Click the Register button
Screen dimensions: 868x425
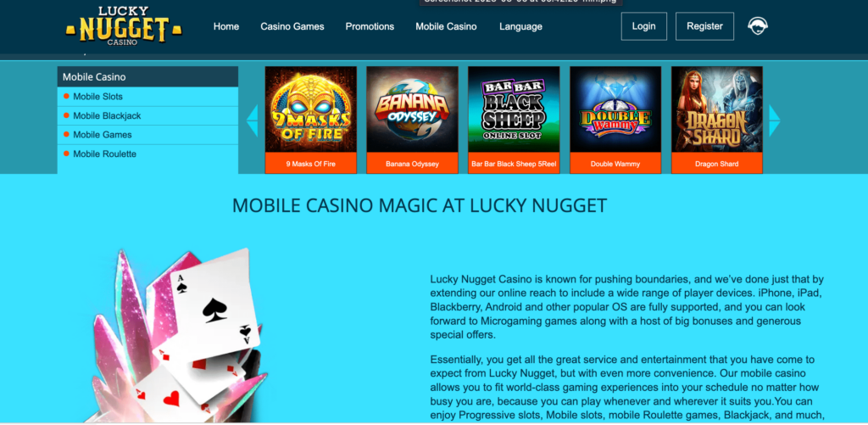click(x=704, y=26)
